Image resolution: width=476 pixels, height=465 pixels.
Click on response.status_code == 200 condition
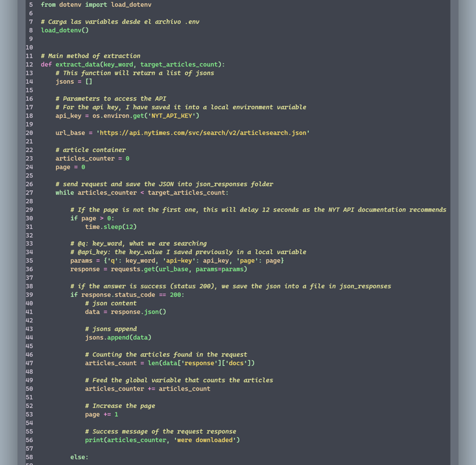point(133,295)
